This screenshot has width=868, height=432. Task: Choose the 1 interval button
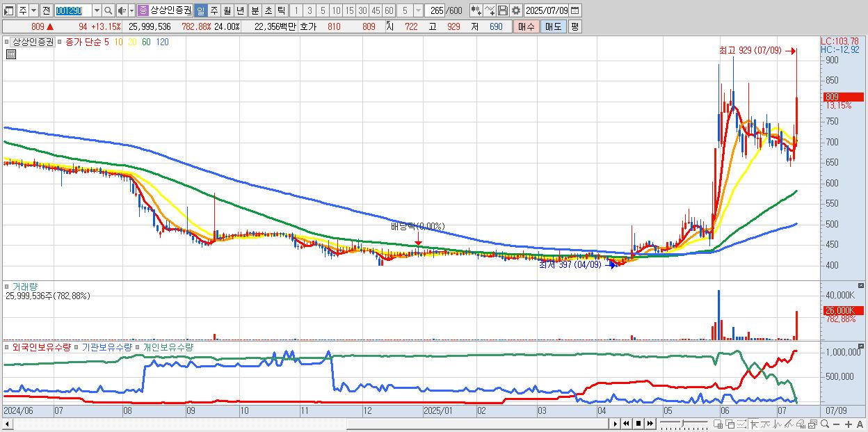pos(296,10)
